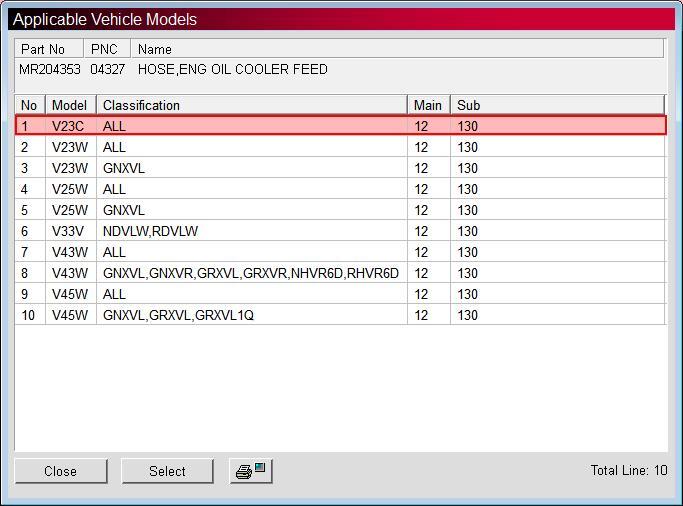Select row 5 V25W GNXVL
Viewport: 683px width, 506px height.
click(341, 210)
